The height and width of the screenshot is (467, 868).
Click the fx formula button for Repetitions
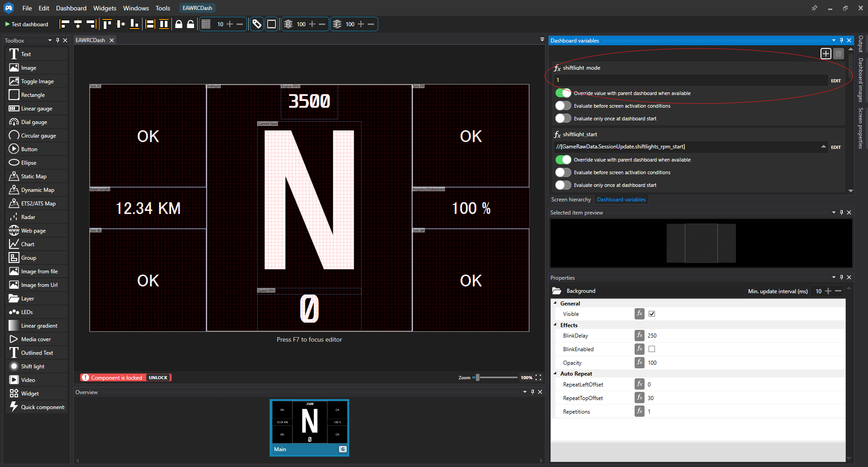pyautogui.click(x=639, y=411)
